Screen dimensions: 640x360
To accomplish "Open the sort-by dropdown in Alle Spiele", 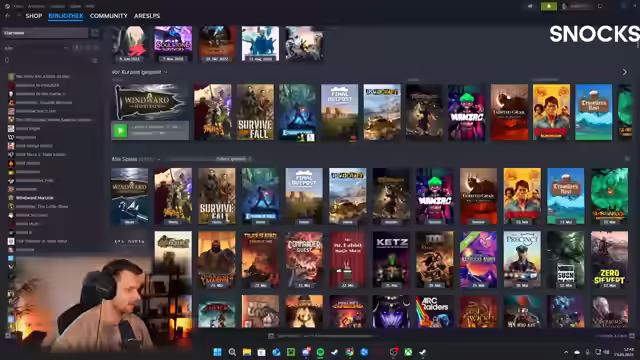I will [x=233, y=159].
